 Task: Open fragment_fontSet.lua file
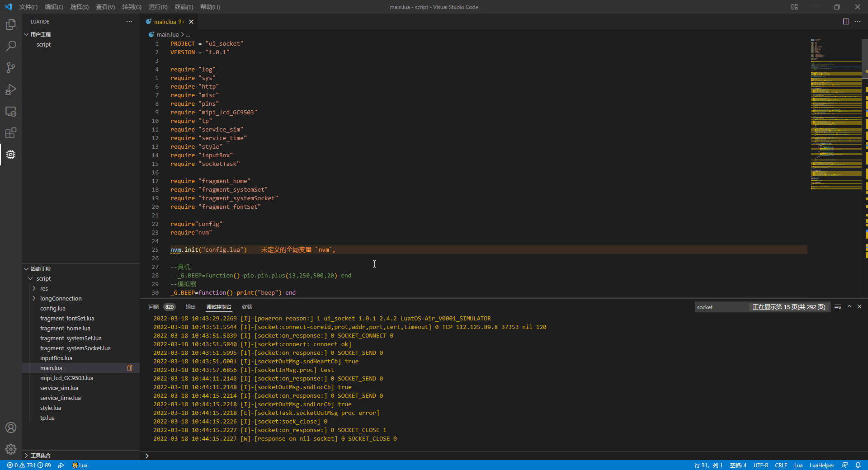[x=67, y=318]
